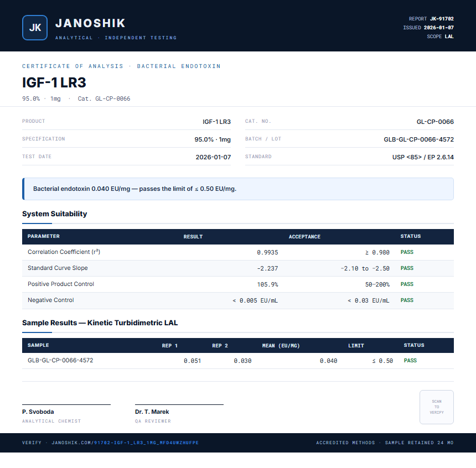Viewport: 476px width, 468px height.
Task: Select the Test Date value 2026-01-07
Action: [213, 157]
